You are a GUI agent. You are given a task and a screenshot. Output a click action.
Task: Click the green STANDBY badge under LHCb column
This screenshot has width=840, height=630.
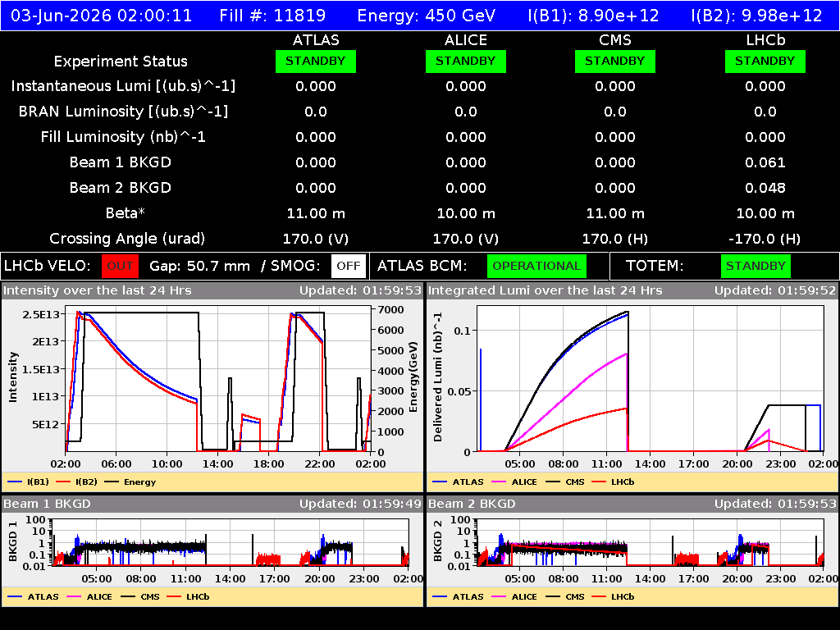pyautogui.click(x=765, y=61)
